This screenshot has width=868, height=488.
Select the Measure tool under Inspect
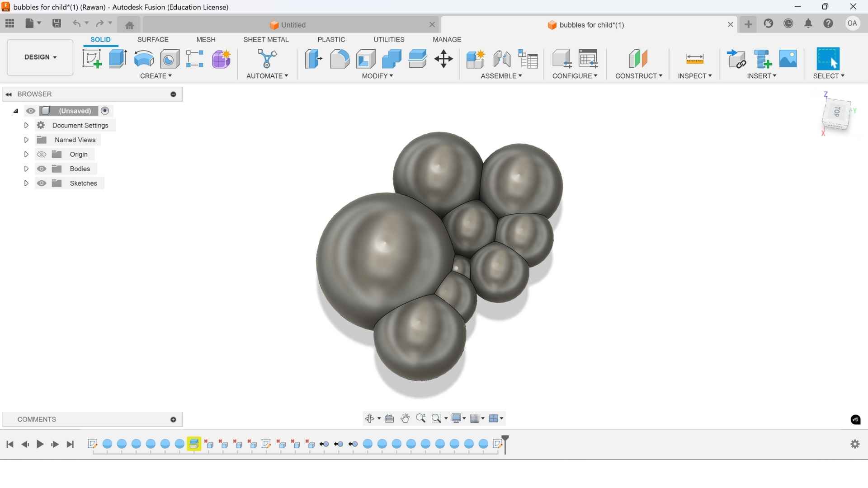click(x=694, y=59)
